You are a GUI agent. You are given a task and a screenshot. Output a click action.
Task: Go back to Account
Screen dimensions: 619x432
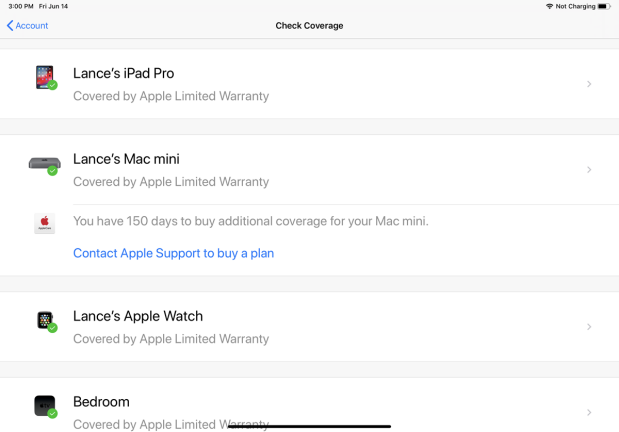[x=27, y=26]
